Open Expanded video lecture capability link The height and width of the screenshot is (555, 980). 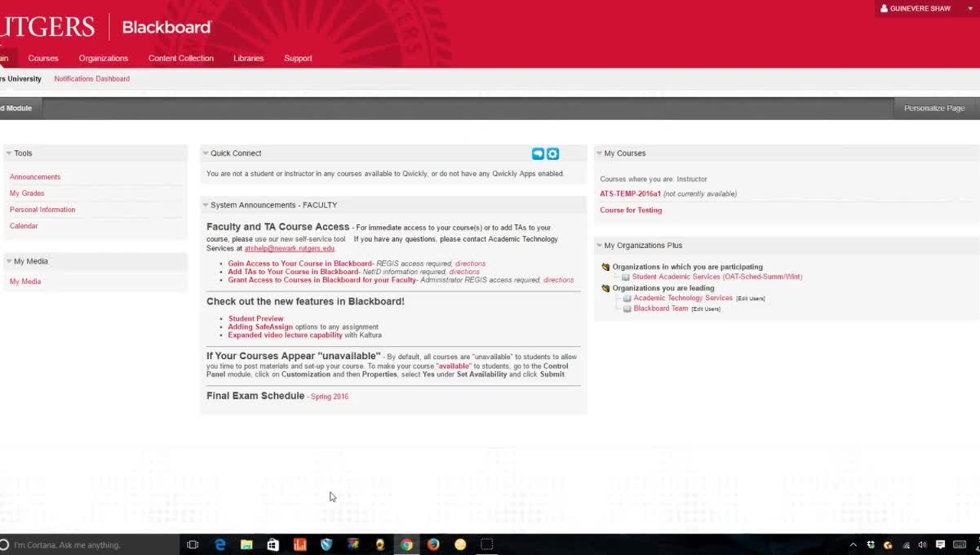[x=285, y=335]
